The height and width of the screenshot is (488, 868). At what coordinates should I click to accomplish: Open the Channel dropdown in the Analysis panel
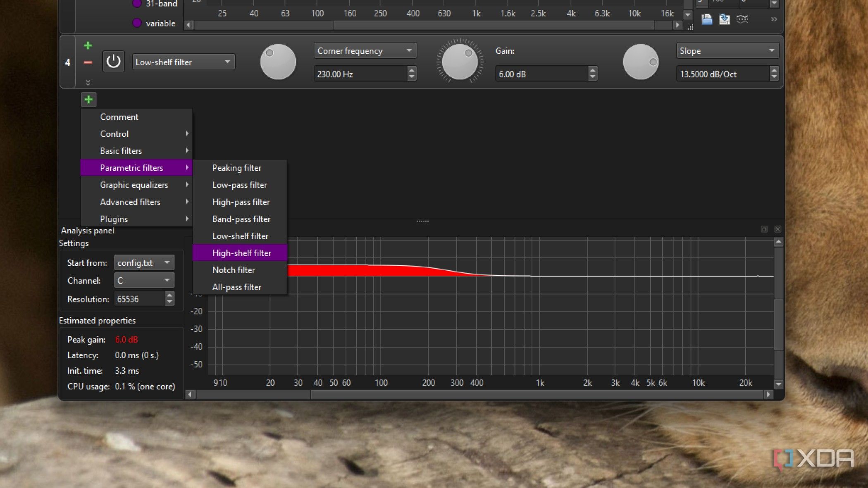pos(143,280)
